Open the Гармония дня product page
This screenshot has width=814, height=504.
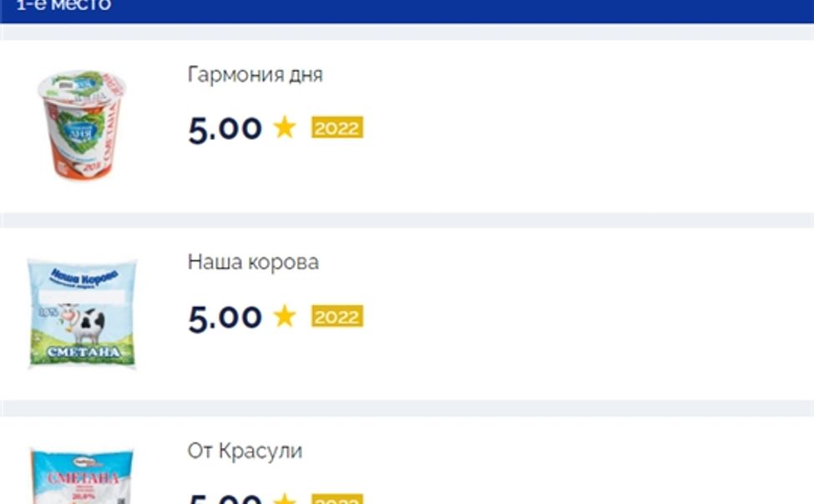coord(254,74)
